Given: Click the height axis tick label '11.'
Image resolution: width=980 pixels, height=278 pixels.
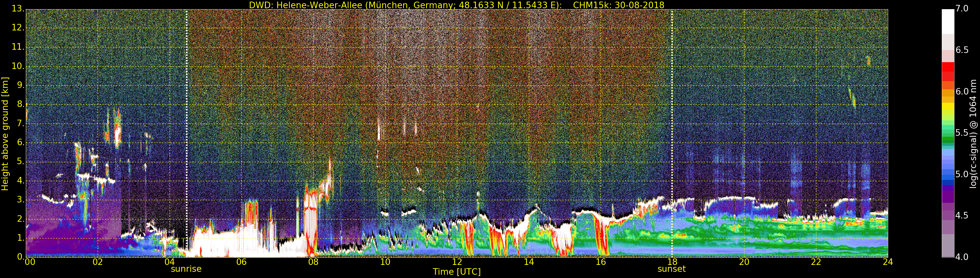Looking at the screenshot, I should click(18, 47).
